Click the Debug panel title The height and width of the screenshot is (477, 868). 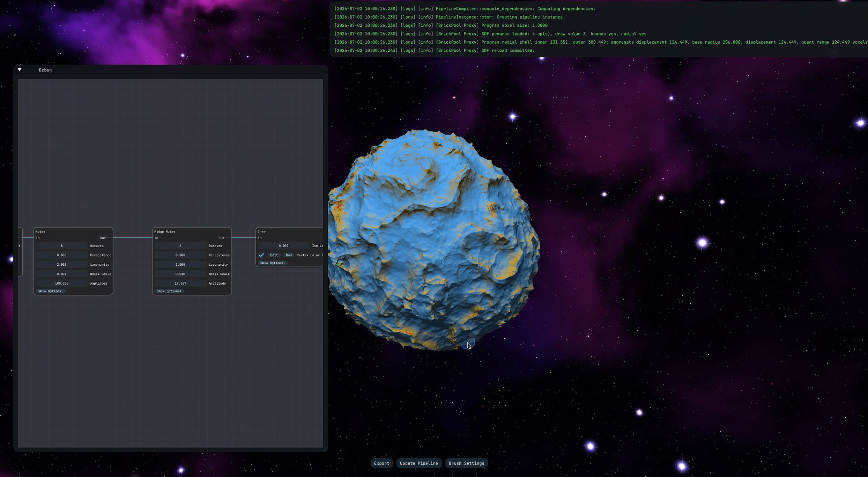pos(45,70)
